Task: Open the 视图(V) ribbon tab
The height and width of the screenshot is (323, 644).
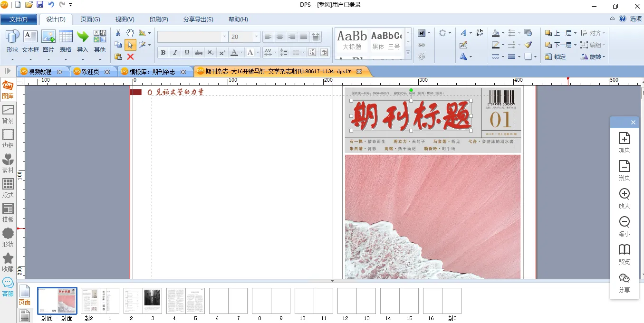Action: [x=125, y=19]
